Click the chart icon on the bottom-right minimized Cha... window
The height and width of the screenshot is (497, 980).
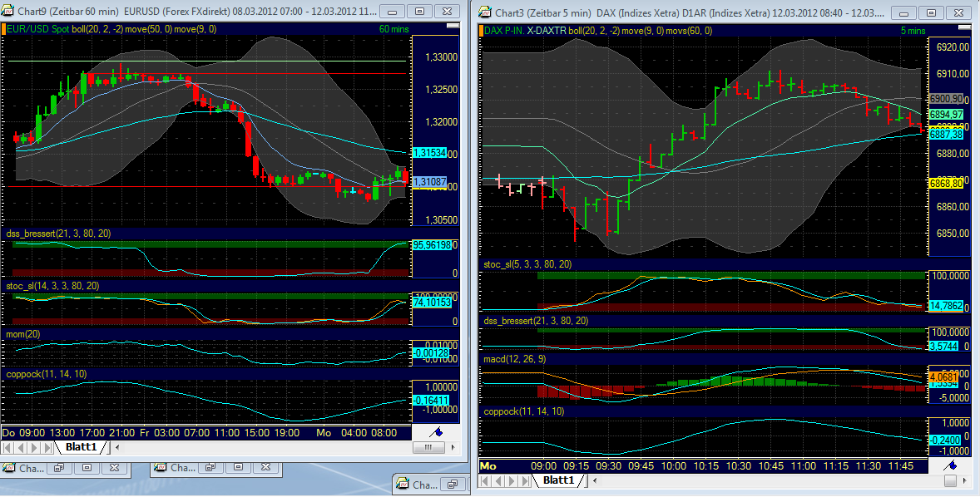(x=402, y=485)
